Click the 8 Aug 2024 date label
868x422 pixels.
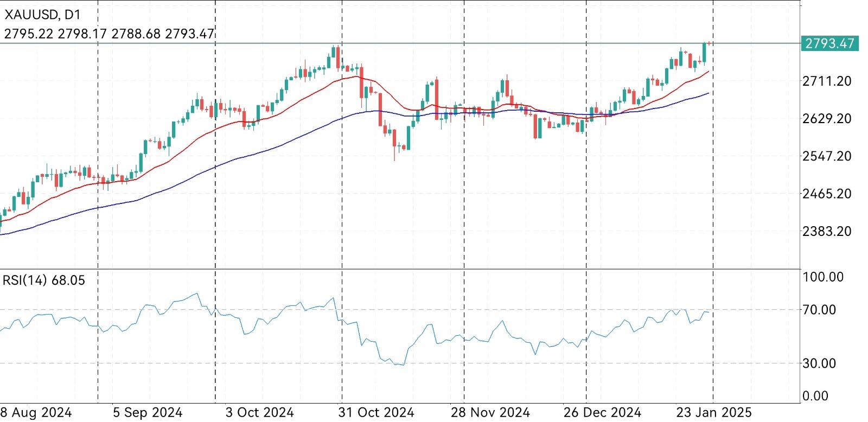point(36,413)
